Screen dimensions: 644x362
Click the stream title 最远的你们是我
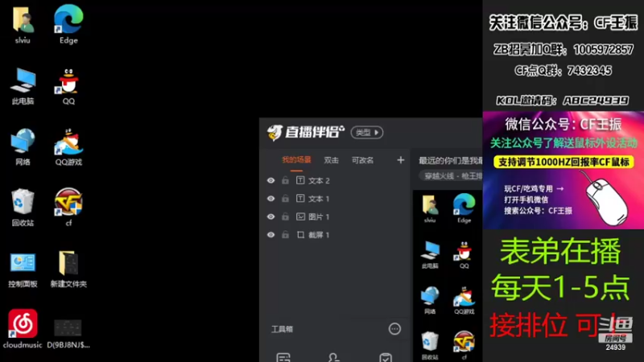pyautogui.click(x=451, y=160)
